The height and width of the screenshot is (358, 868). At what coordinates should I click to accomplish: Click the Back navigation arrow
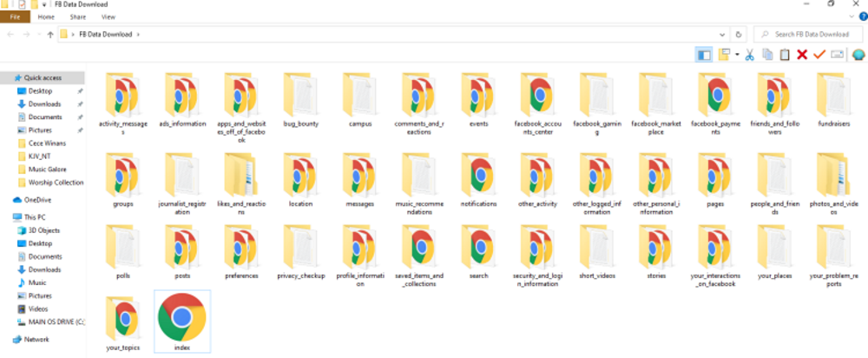(x=10, y=35)
